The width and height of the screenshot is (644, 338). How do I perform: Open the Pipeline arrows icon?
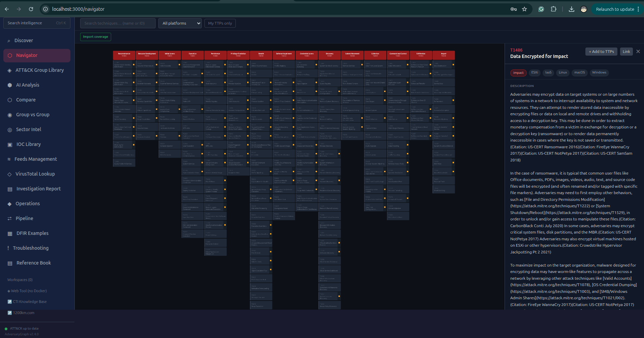[9, 219]
